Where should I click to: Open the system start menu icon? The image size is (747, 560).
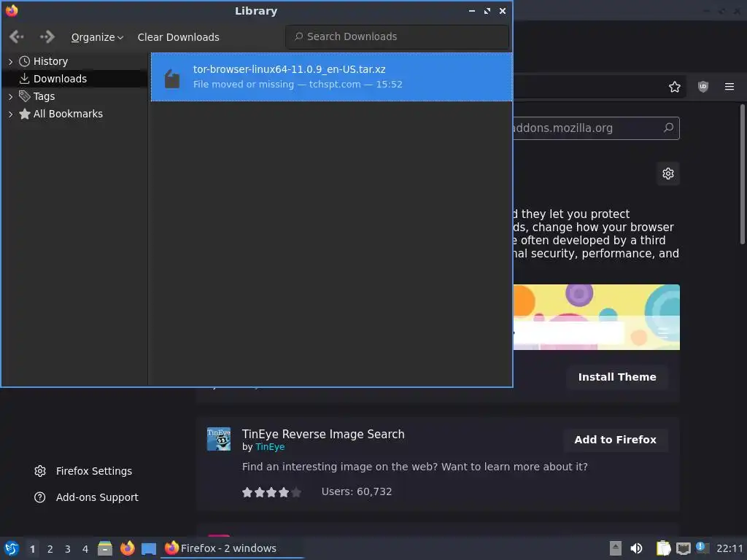[x=12, y=548]
